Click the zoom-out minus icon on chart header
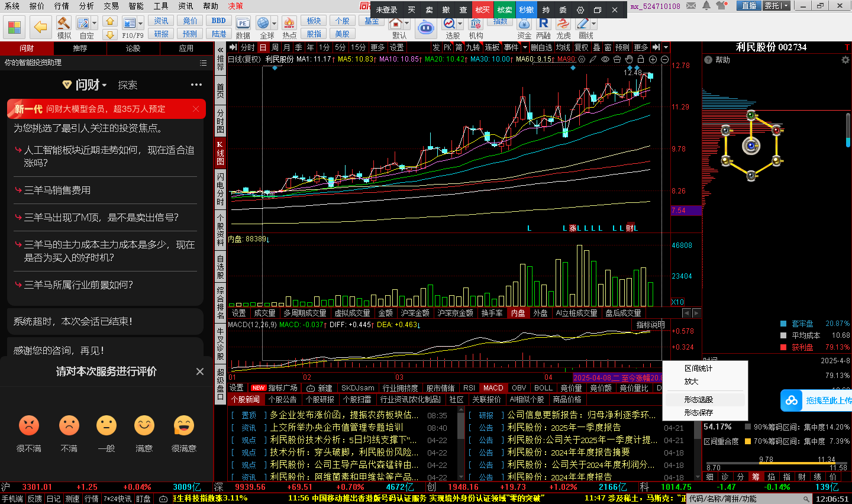 click(664, 59)
